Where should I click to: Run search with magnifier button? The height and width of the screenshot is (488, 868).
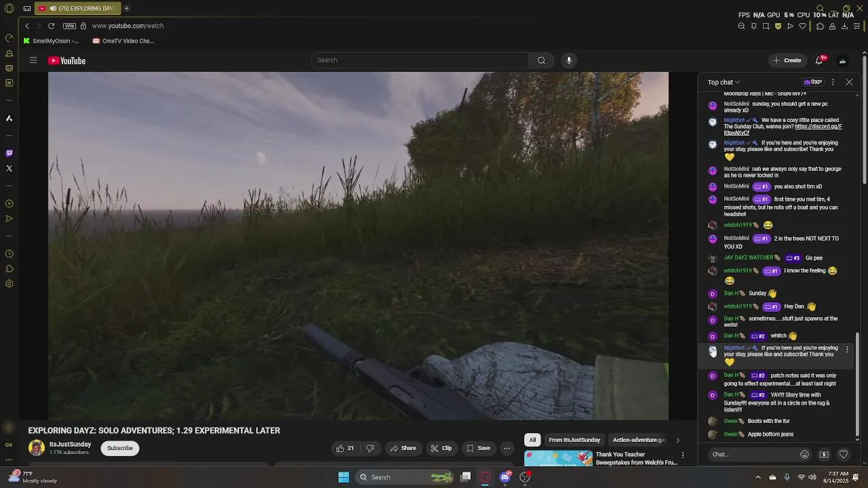541,60
